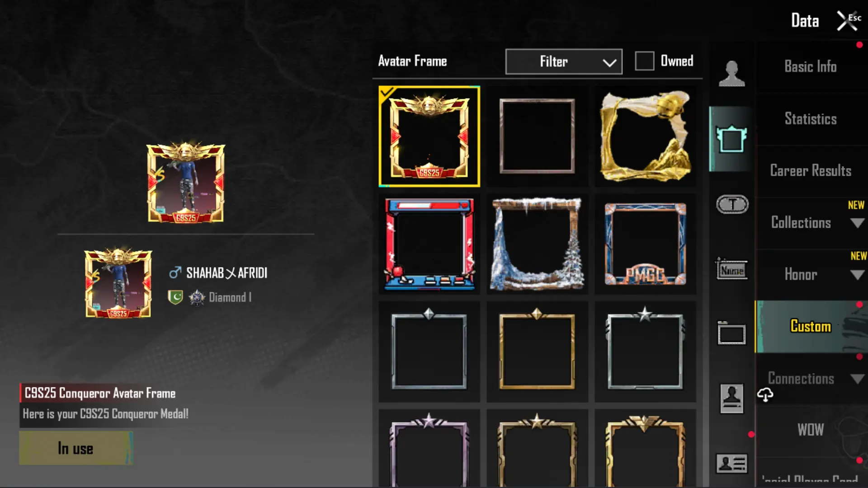The image size is (868, 488).
Task: Open the portrait card icon
Action: [x=731, y=399]
